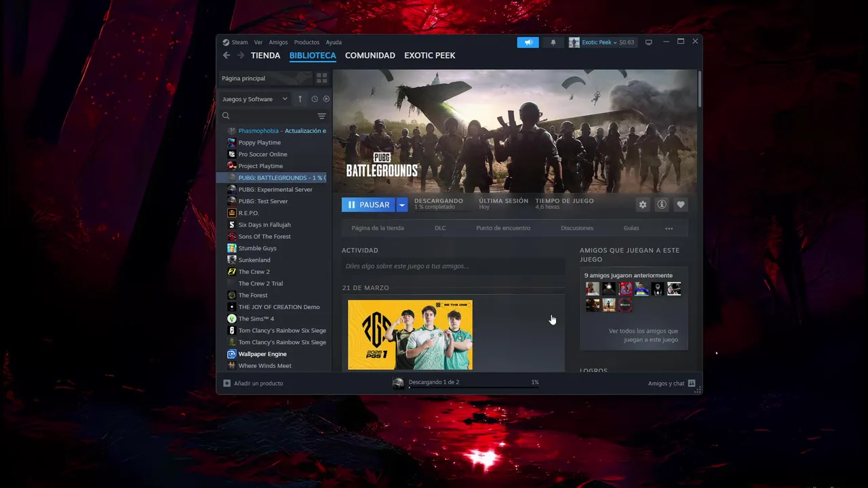Click Sons Of The Forest icon
This screenshot has height=488, width=868.
232,237
